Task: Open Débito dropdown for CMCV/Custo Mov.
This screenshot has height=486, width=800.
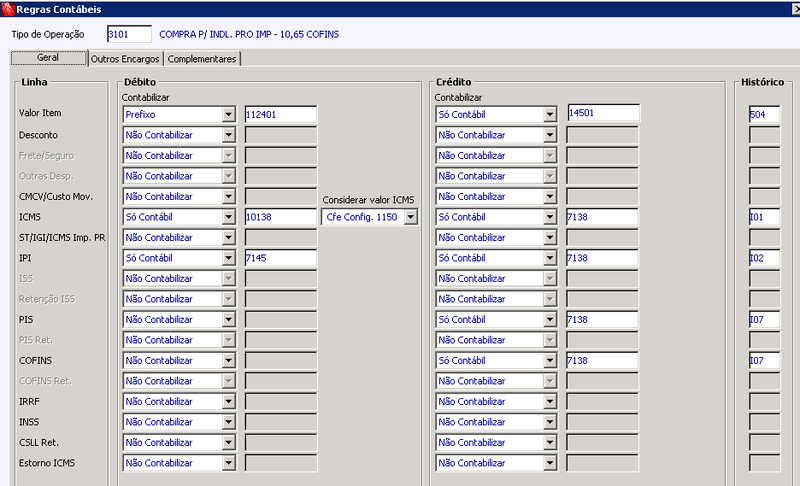Action: [x=229, y=196]
